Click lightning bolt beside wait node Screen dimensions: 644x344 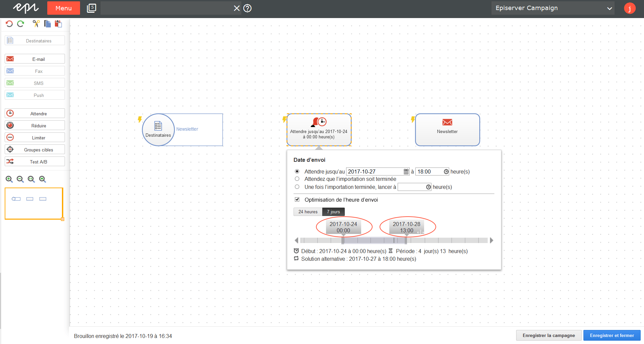(x=285, y=119)
